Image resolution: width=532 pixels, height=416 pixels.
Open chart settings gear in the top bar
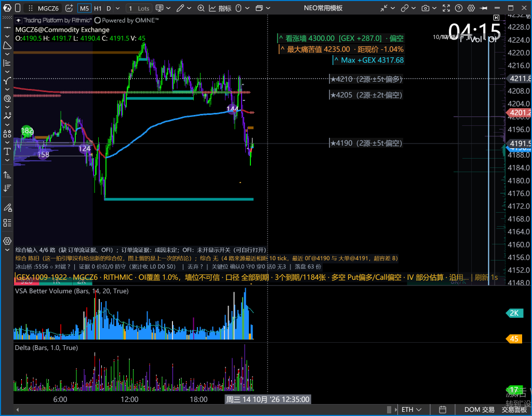471,8
